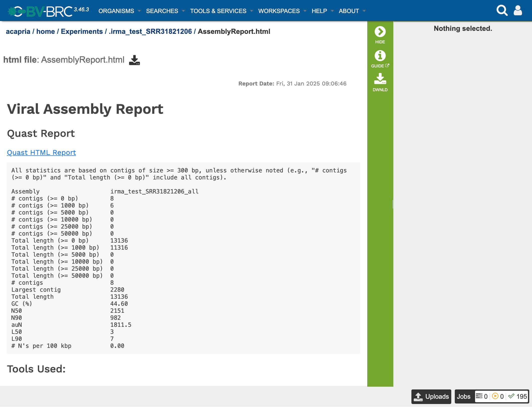Click the running jobs count icon
Image resolution: width=532 pixels, height=407 pixels.
[495, 396]
